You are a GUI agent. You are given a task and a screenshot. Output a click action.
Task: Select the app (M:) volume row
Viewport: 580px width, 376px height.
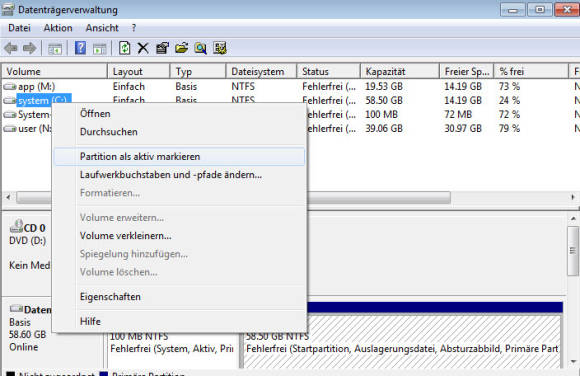point(291,87)
